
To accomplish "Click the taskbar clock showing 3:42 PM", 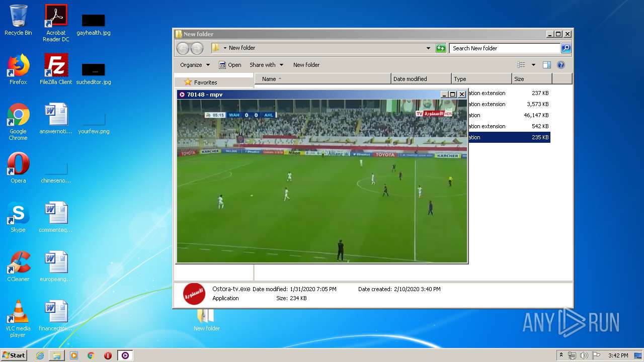I will point(618,355).
